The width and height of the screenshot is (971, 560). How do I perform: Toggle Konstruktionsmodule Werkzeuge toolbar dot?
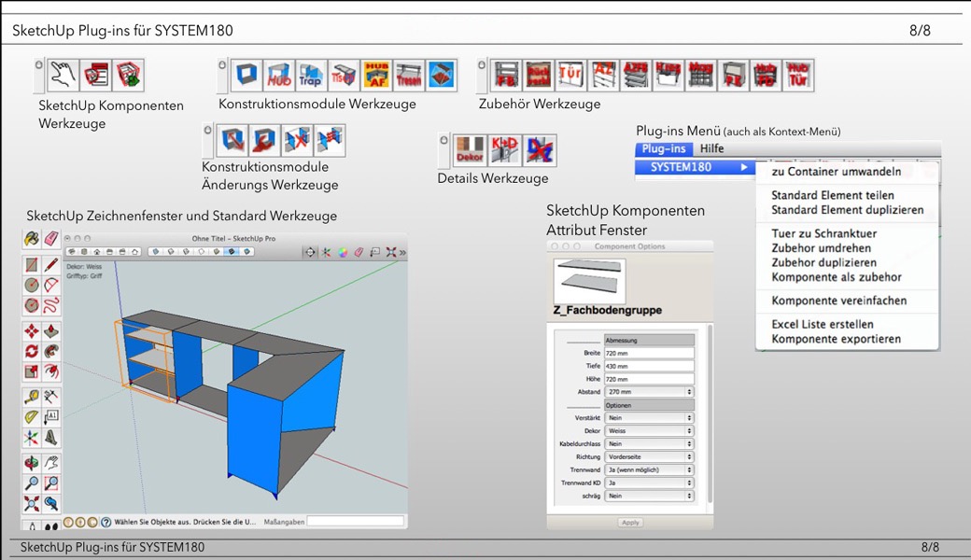222,64
